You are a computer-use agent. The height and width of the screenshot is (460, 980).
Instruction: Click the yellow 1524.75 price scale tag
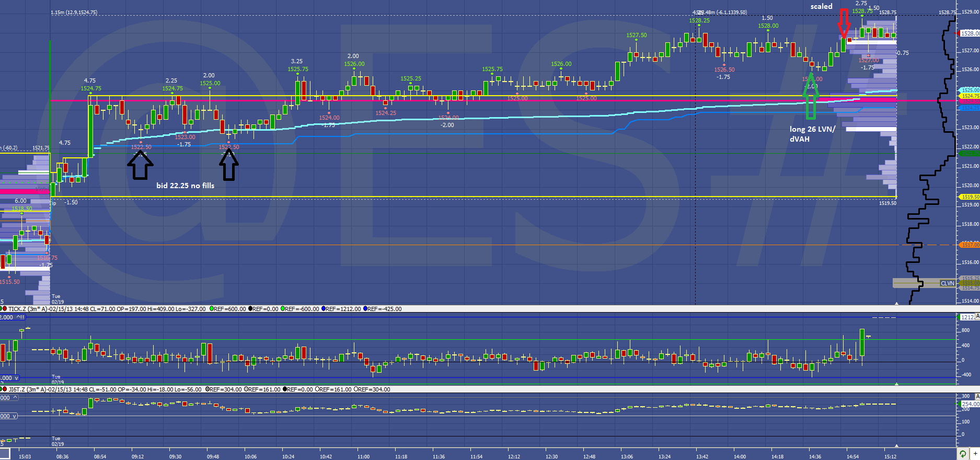pyautogui.click(x=970, y=96)
